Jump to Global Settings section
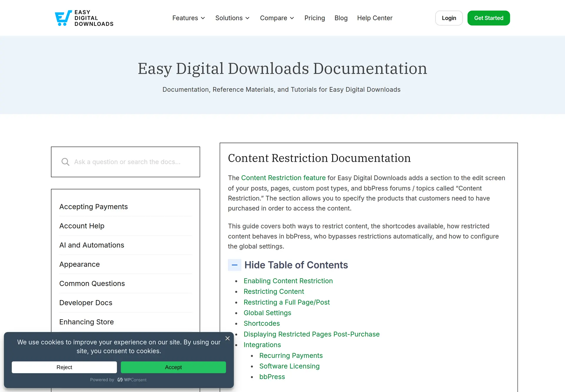This screenshot has height=392, width=565. tap(267, 313)
